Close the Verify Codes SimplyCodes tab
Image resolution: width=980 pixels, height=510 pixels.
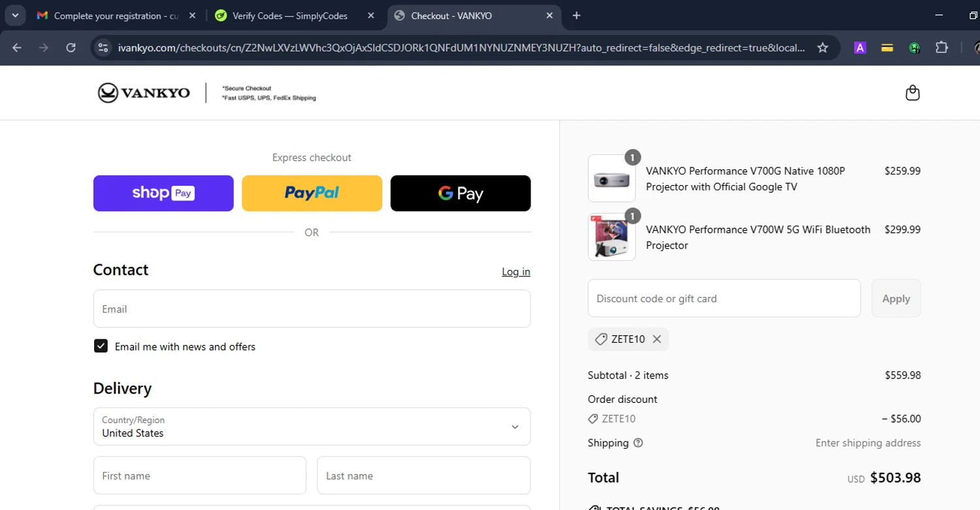point(371,16)
